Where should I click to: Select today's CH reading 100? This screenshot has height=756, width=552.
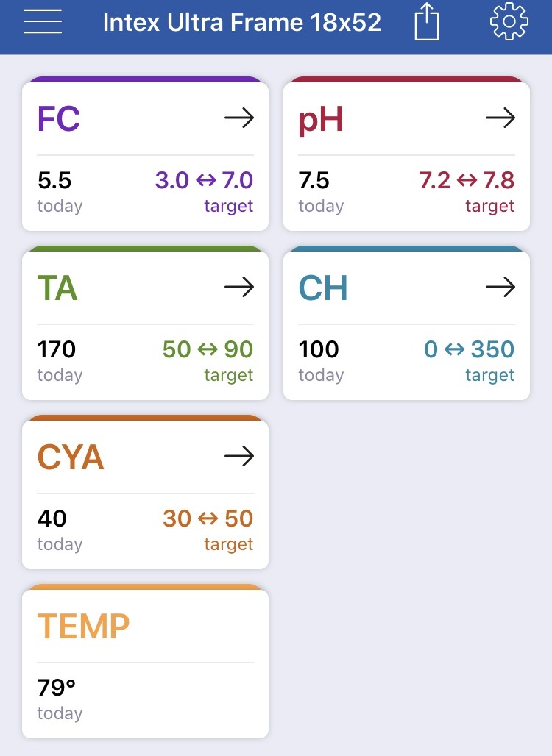319,349
